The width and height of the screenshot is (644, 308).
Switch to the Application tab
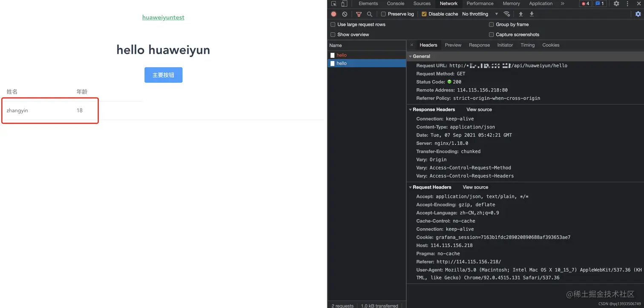pos(540,3)
